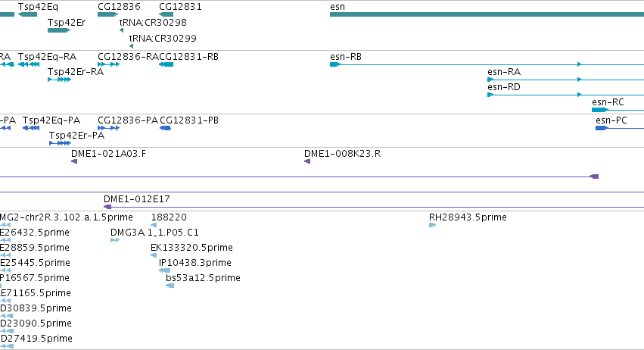Click the MG2-chr2R.3.102.a.1.5prime label
This screenshot has height=350, width=644.
point(67,217)
